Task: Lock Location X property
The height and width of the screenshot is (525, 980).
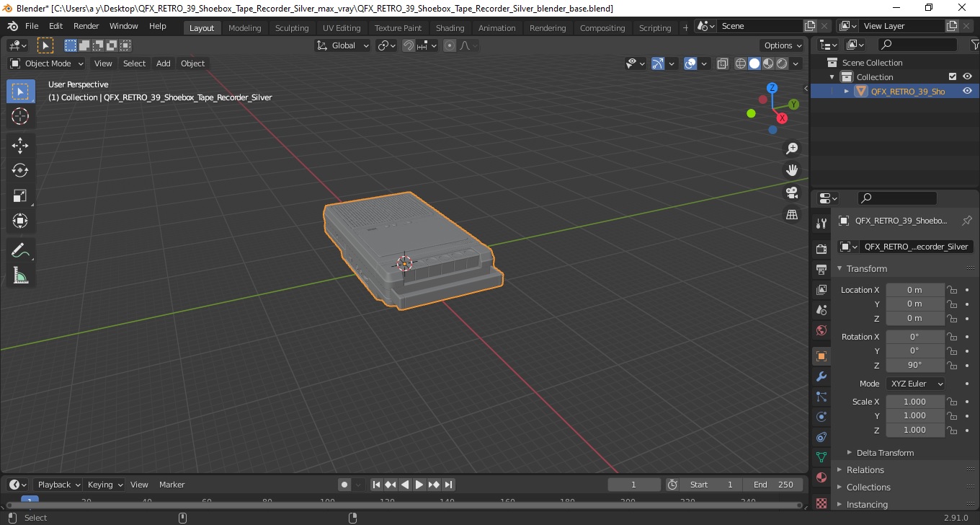Action: point(952,290)
